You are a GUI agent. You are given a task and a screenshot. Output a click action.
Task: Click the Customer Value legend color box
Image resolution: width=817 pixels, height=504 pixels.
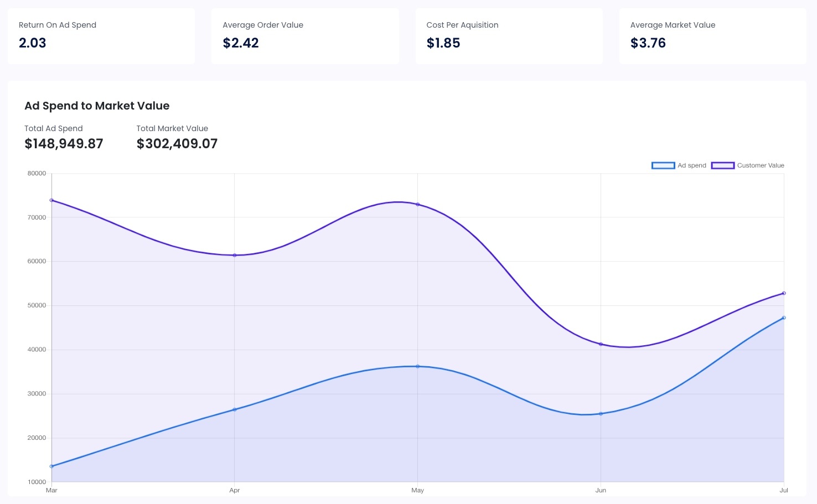[x=722, y=165]
